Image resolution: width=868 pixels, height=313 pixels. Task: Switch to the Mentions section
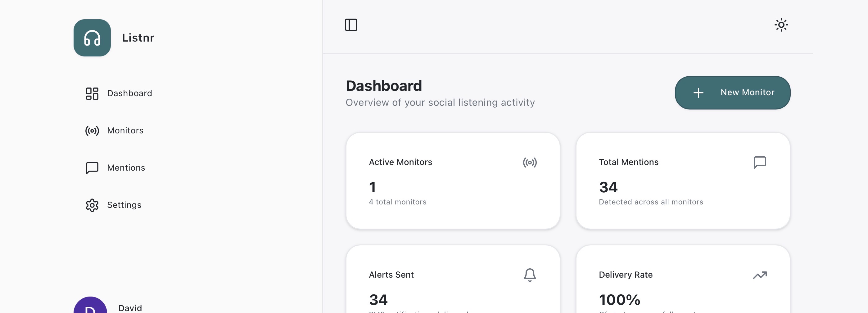tap(126, 168)
